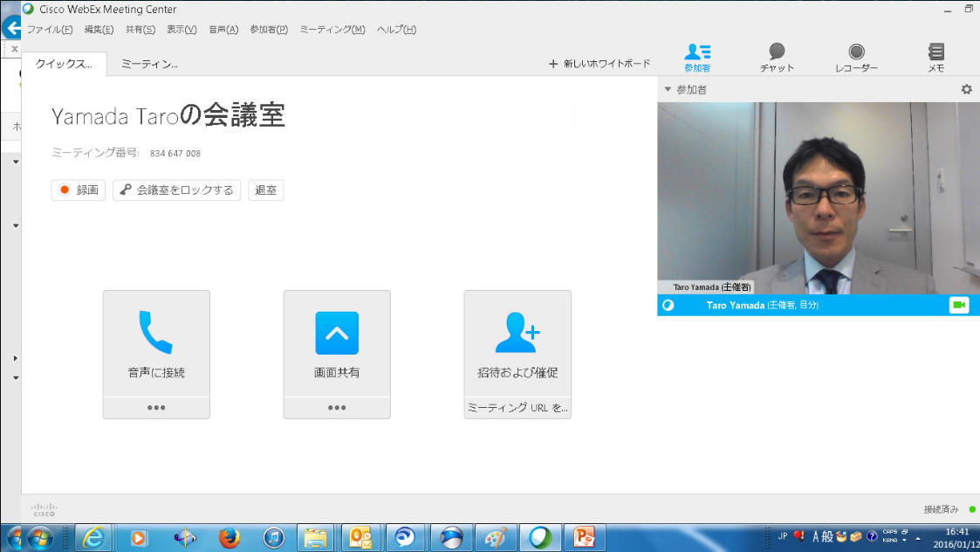Create 新しいホワイトボード

pos(600,63)
